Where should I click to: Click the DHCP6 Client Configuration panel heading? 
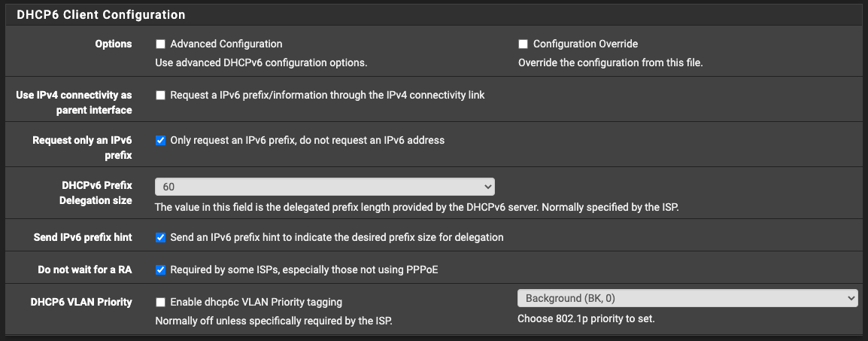click(x=101, y=14)
